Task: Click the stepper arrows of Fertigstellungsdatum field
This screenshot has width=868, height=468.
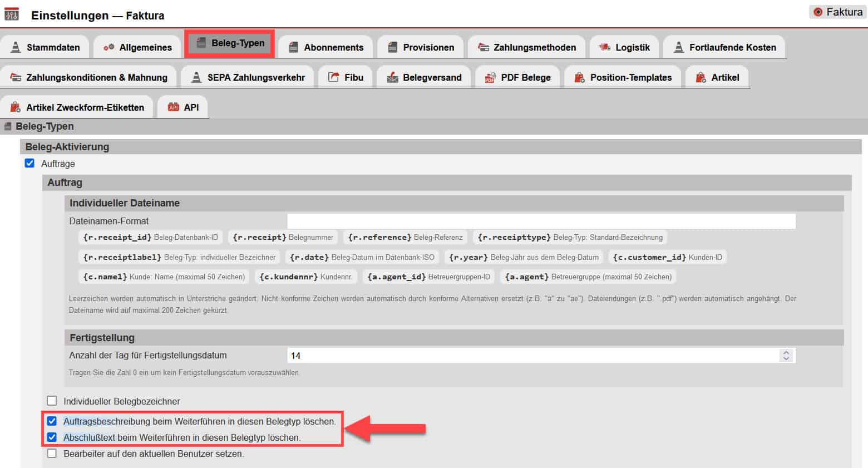Action: click(x=786, y=355)
